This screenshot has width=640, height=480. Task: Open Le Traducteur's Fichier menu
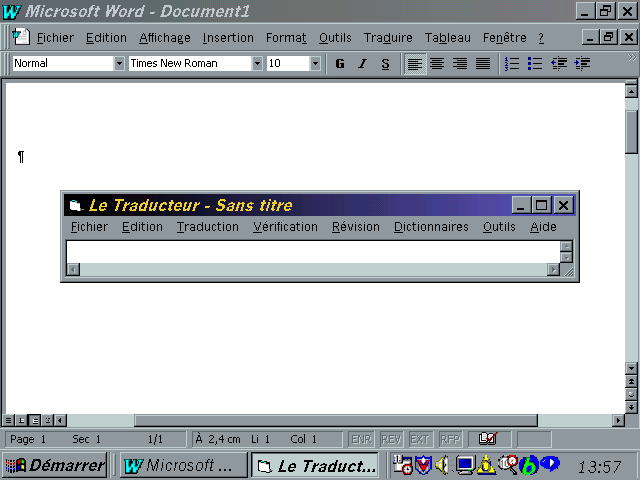pyautogui.click(x=89, y=227)
